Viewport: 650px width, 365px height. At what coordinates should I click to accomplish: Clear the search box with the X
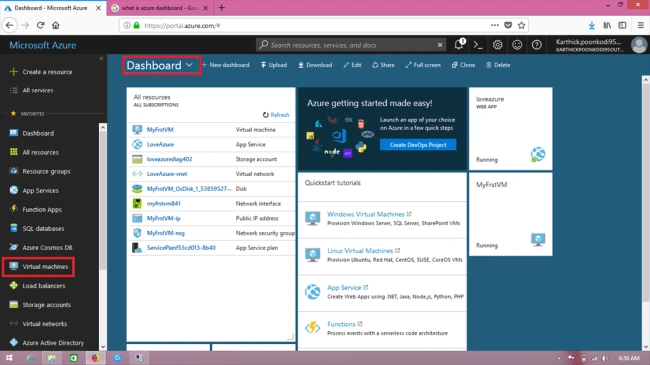click(440, 45)
